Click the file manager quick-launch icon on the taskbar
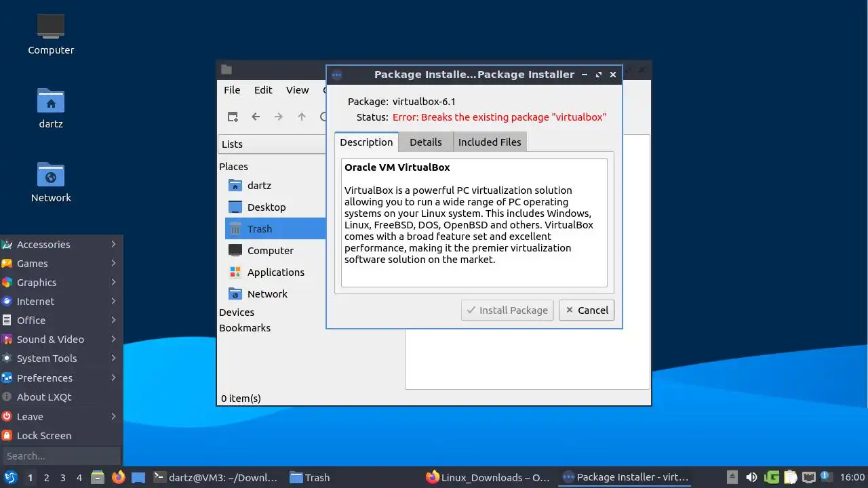 click(98, 477)
